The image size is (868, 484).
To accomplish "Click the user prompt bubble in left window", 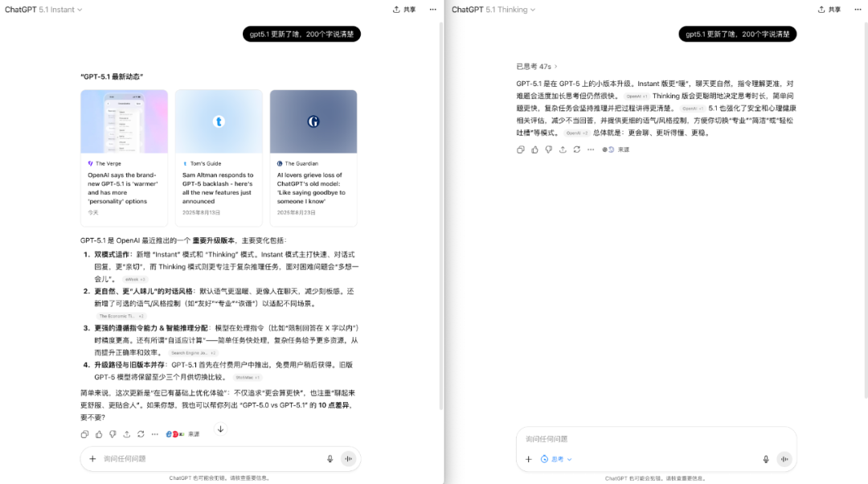I will click(301, 35).
